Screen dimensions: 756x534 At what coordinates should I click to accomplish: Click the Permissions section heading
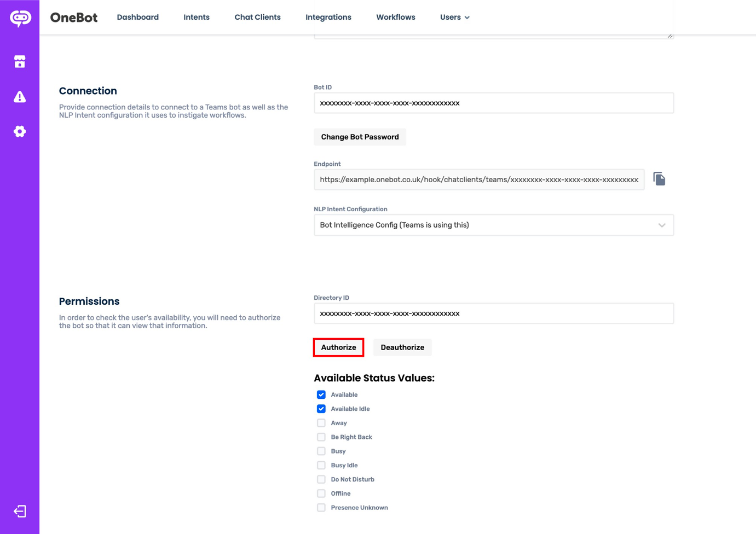89,301
